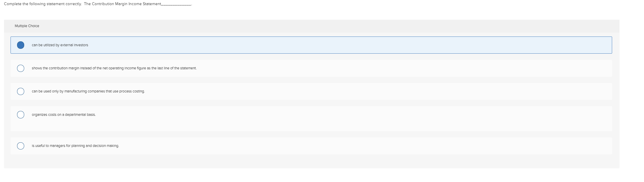Choose the 'shows the contribution margin' option
The width and height of the screenshot is (644, 182).
tap(20, 68)
